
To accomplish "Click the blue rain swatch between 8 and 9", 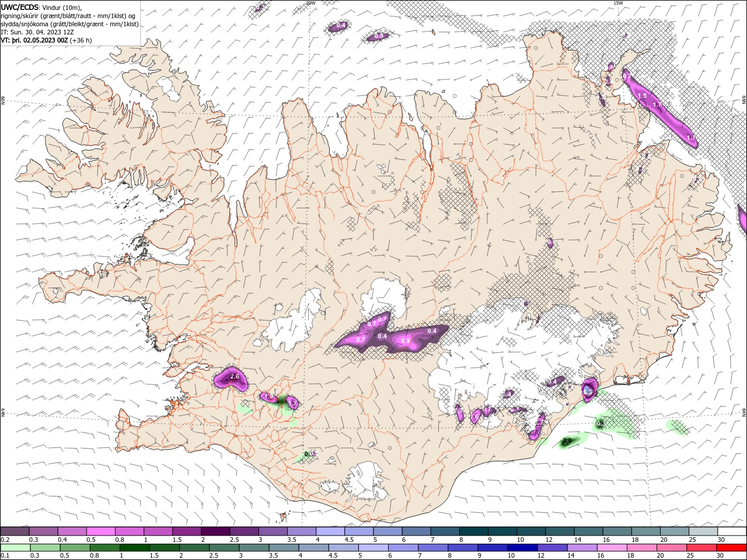I will point(462,548).
